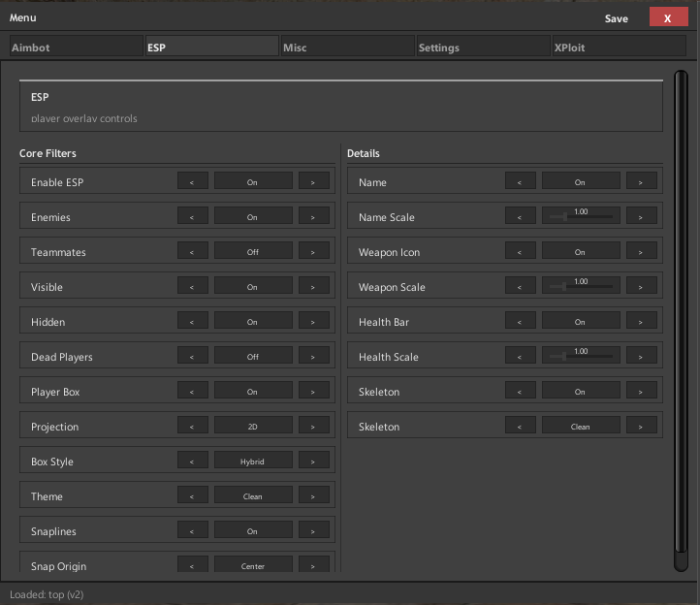Viewport: 700px width, 605px height.
Task: Toggle the Skeleton On value
Action: (581, 390)
